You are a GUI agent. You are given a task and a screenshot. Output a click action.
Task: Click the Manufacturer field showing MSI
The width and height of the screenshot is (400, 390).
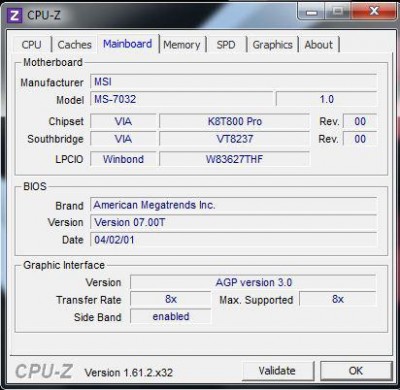pyautogui.click(x=234, y=82)
